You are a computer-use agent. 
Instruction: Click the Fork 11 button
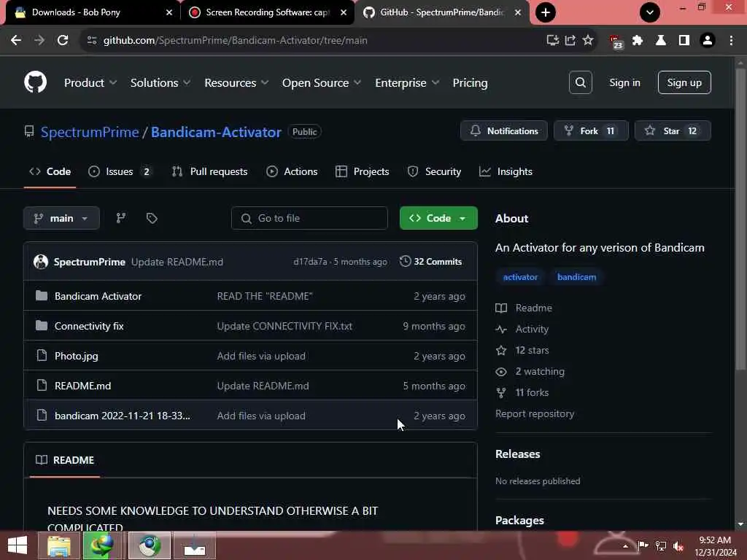pos(591,131)
